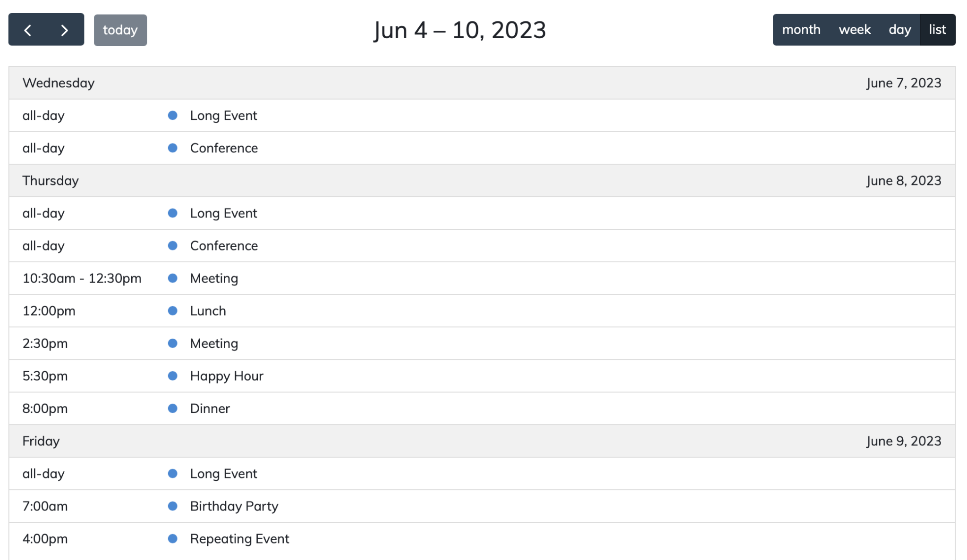
Task: Switch to the month view tab
Action: coord(801,29)
